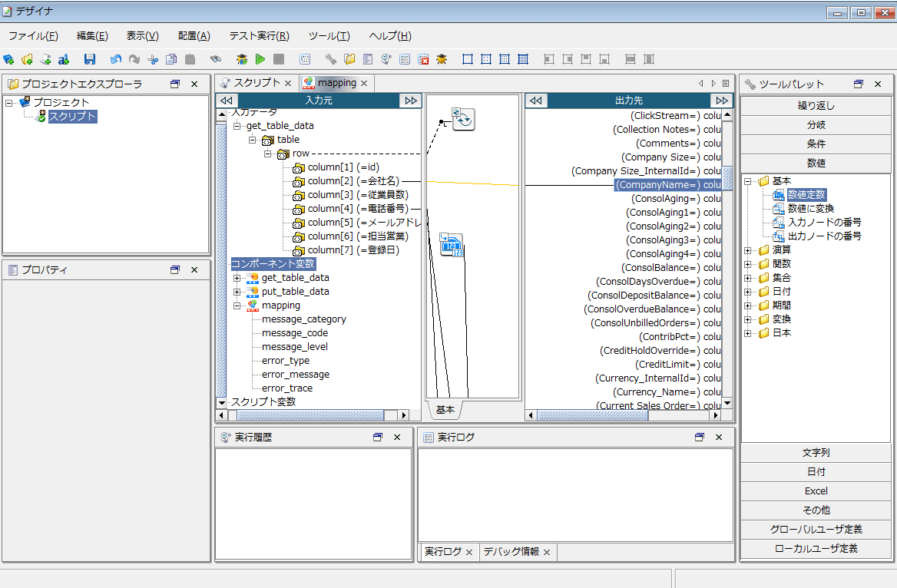
Task: Start debug run with the bug icon
Action: click(242, 59)
